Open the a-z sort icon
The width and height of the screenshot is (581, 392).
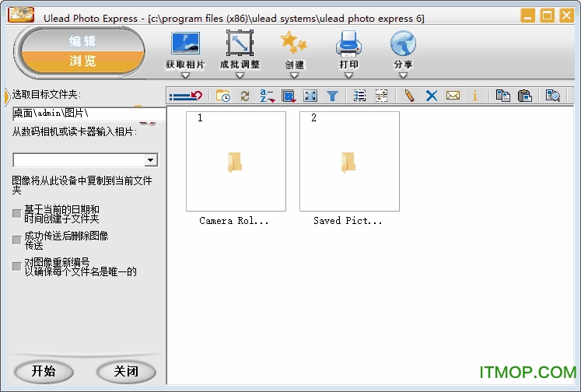pyautogui.click(x=267, y=96)
